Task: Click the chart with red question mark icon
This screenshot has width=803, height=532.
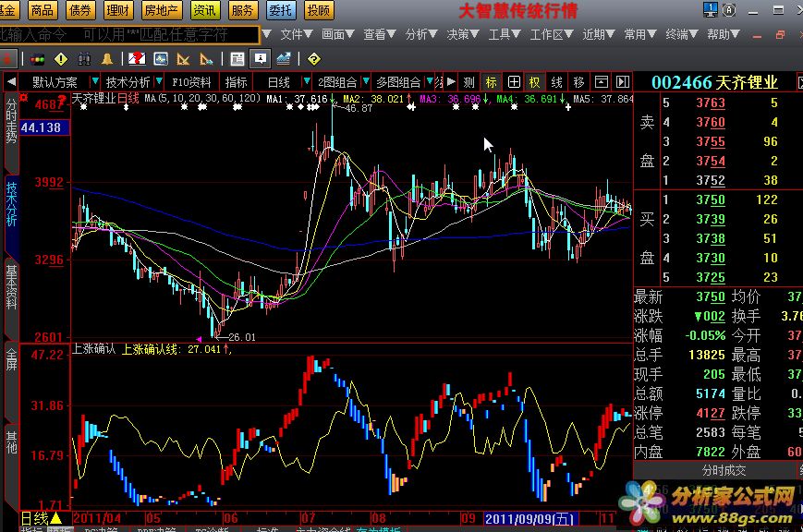Action: pyautogui.click(x=137, y=59)
